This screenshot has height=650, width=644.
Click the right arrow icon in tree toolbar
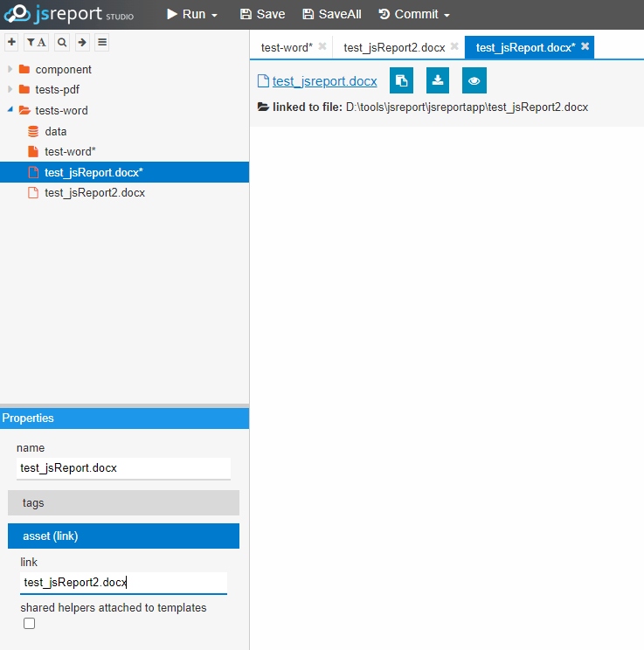click(82, 42)
